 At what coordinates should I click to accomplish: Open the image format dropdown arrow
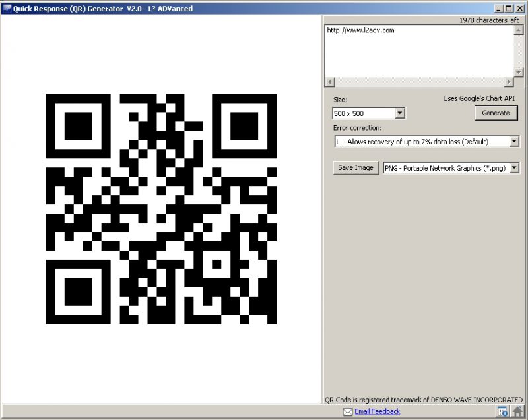click(514, 167)
